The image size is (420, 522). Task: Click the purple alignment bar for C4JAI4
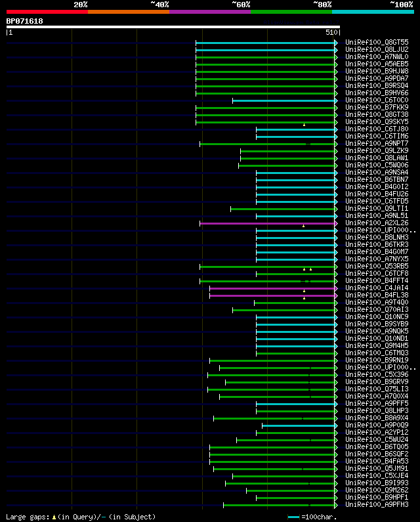[272, 289]
